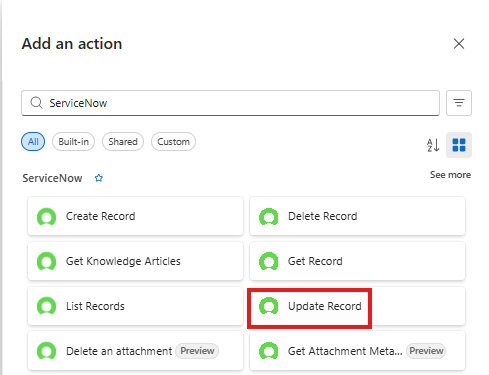
Task: Click ServiceNow icon beside Create Record
Action: pyautogui.click(x=46, y=216)
